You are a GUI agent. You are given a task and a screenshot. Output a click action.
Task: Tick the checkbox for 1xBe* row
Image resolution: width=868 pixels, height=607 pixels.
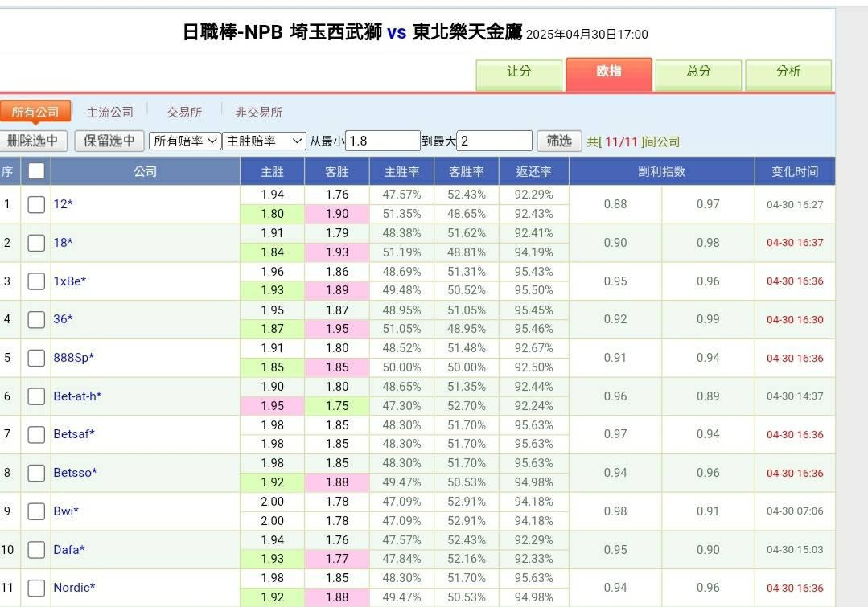(36, 281)
